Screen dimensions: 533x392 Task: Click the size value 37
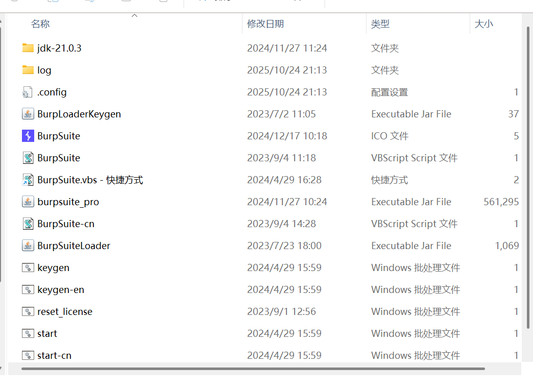(513, 114)
